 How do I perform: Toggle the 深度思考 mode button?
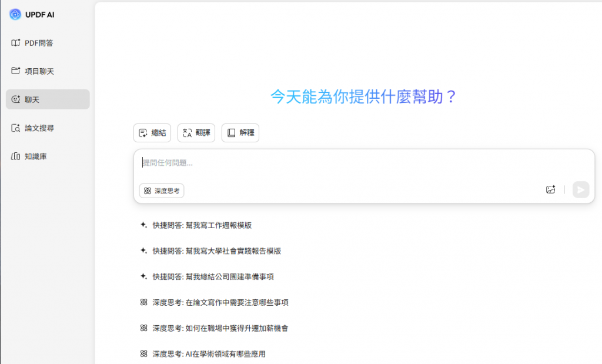point(162,191)
